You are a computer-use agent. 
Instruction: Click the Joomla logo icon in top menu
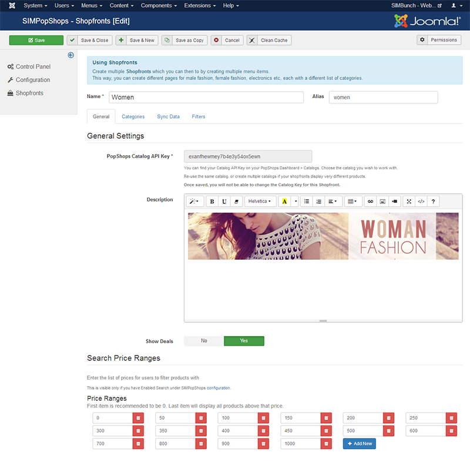coord(12,5)
